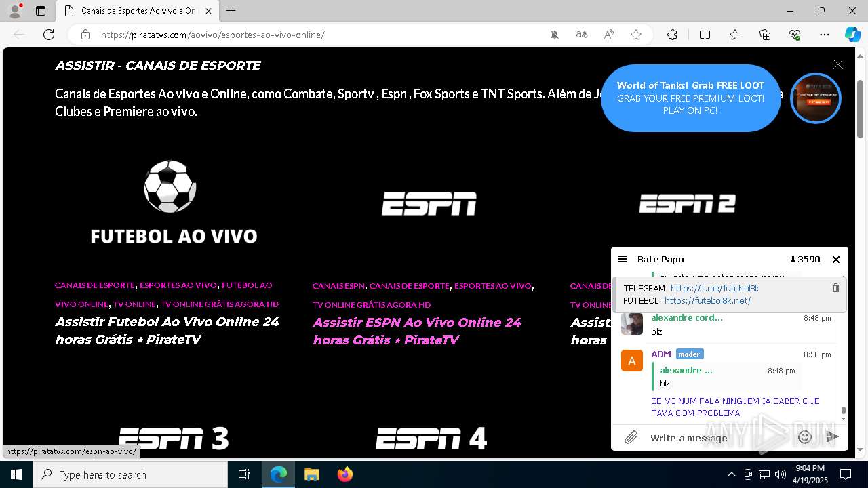Open Collections icon
Image resolution: width=868 pixels, height=488 pixels.
765,35
